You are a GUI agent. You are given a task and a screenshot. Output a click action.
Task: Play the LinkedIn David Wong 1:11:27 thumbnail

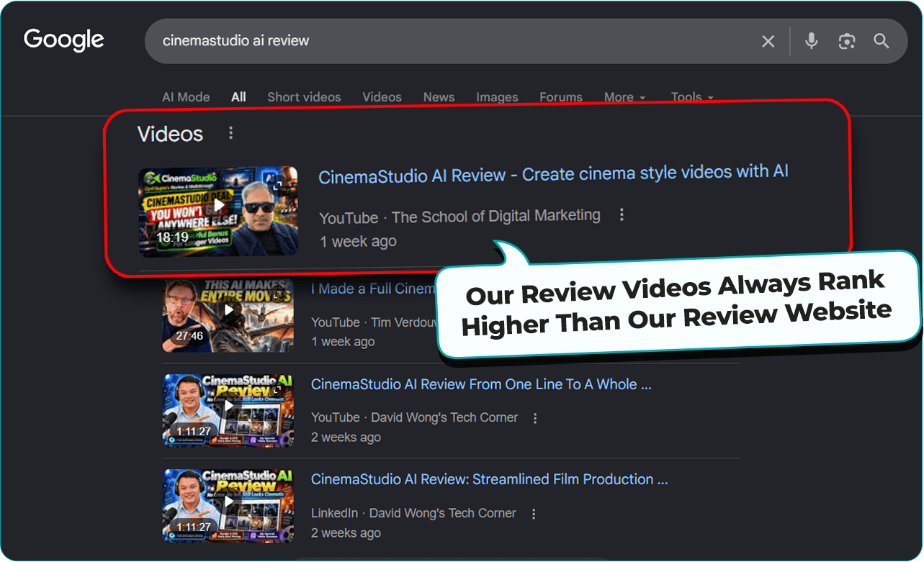228,507
